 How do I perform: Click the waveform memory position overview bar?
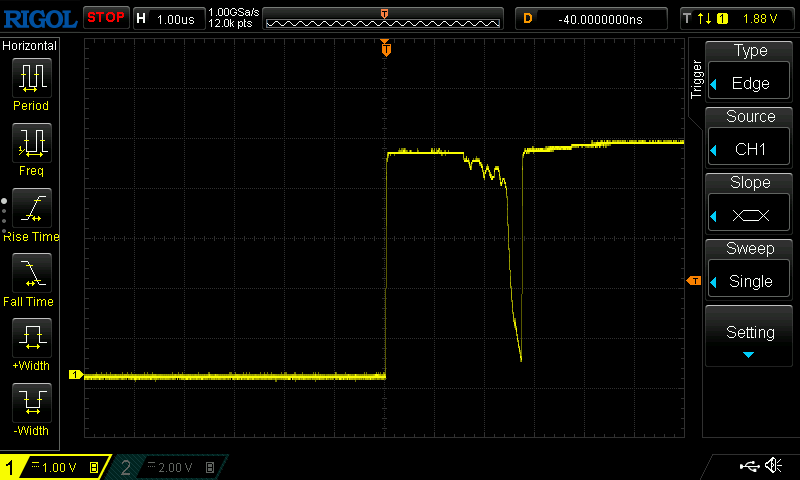pyautogui.click(x=384, y=19)
